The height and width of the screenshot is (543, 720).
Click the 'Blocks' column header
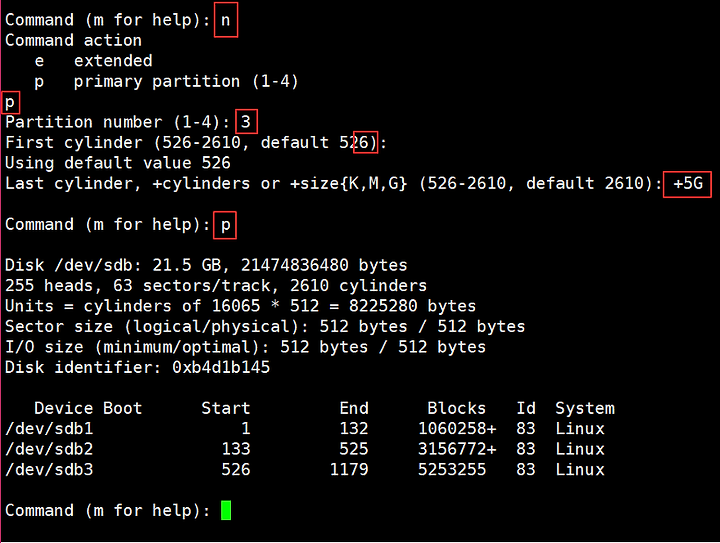456,408
